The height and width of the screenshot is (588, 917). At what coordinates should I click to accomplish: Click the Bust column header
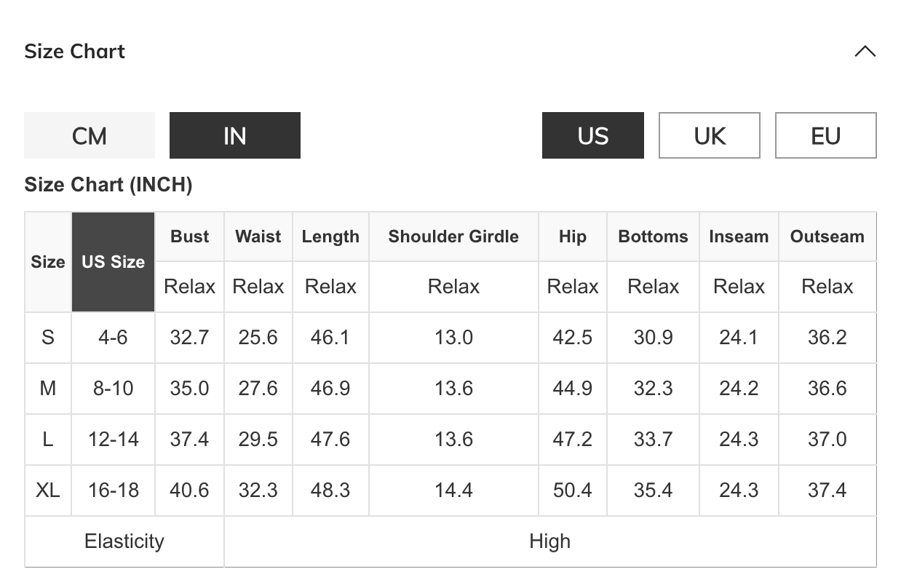coord(189,237)
